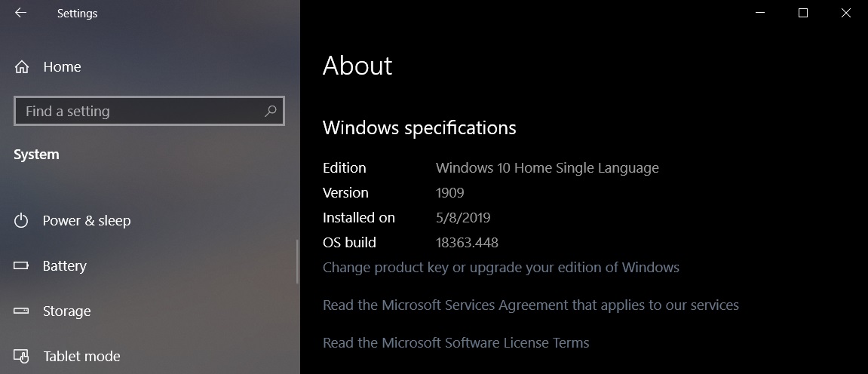Click the version value 1909
Screen dimensions: 868x374
coord(449,193)
